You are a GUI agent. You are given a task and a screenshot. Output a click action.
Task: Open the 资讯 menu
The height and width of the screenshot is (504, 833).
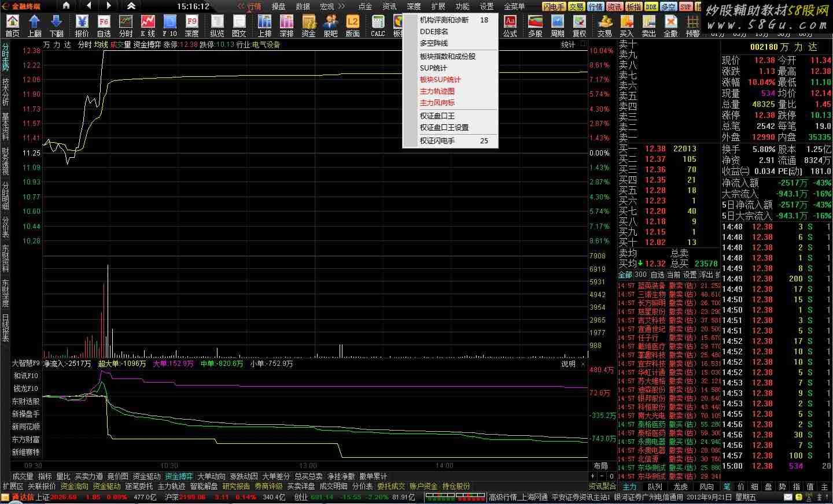(389, 6)
